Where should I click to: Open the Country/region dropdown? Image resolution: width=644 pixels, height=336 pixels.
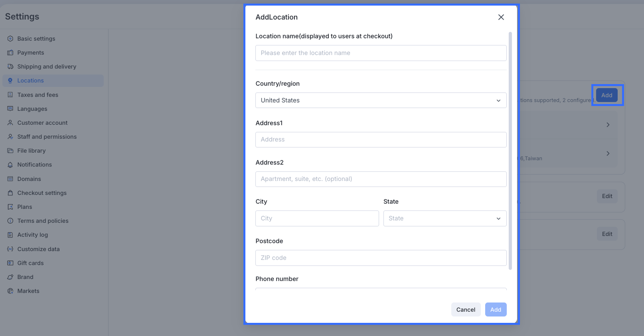(381, 100)
